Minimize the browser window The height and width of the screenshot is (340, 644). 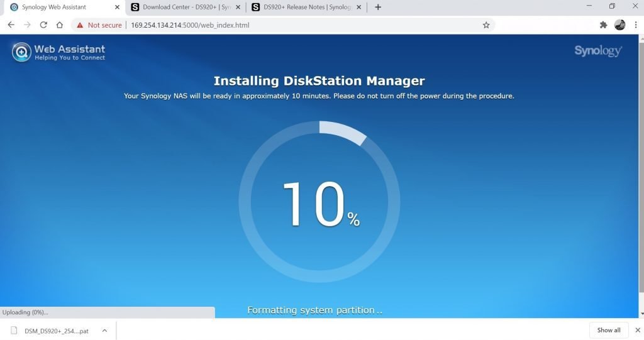[x=589, y=6]
